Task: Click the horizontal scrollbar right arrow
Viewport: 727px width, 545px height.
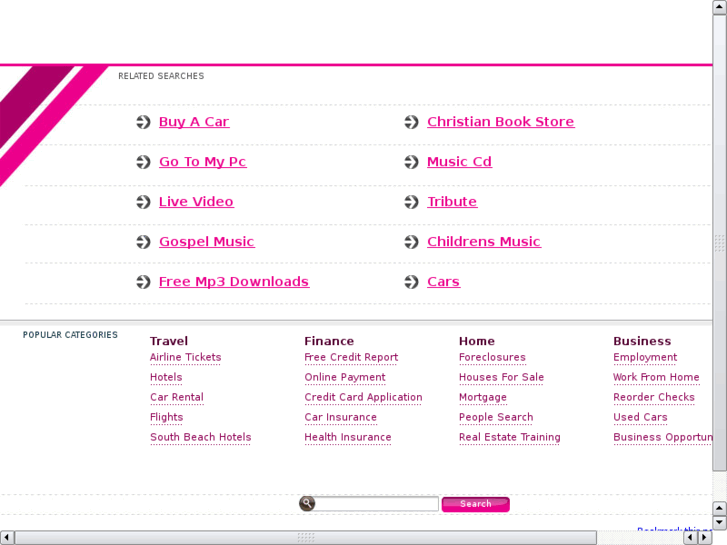Action: [705, 538]
